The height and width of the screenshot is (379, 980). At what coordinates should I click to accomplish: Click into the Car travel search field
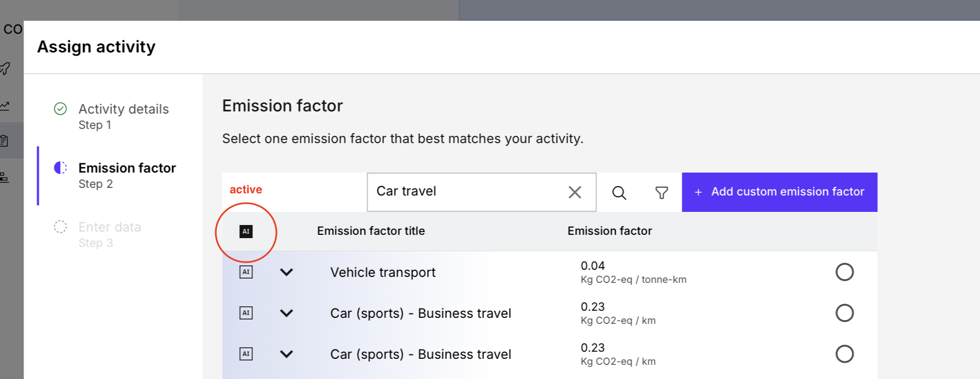point(464,192)
